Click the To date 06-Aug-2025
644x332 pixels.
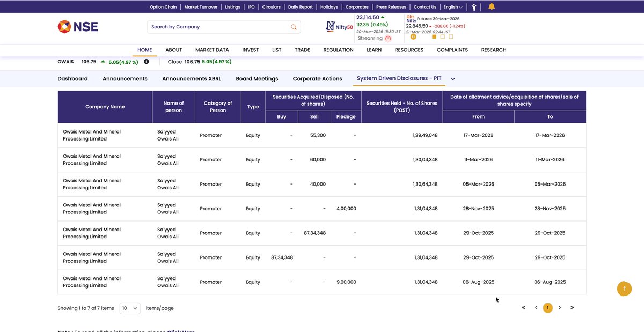550,282
